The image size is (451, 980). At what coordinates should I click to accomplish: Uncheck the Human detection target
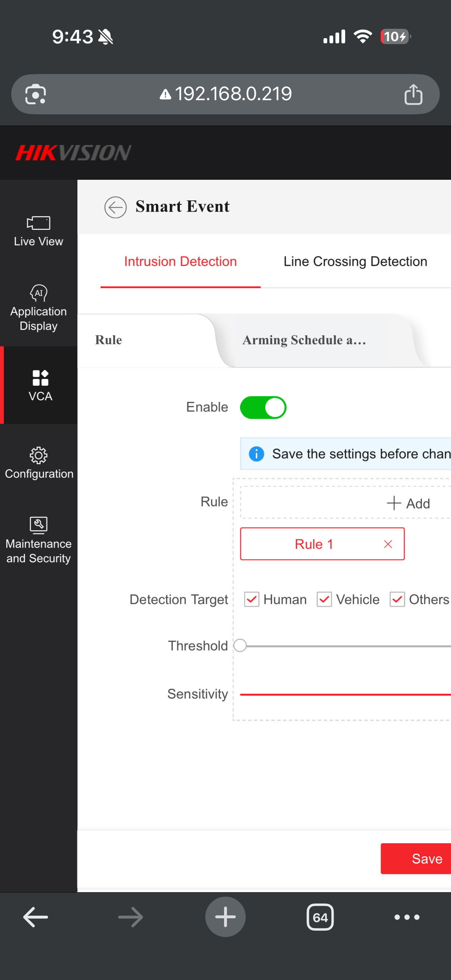252,599
